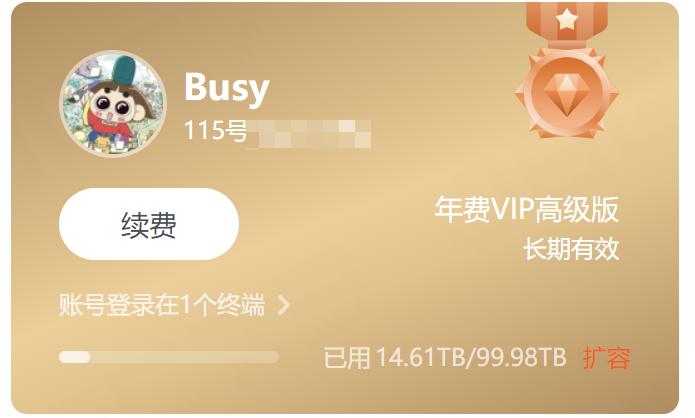Click the 115号 account number label

click(215, 131)
